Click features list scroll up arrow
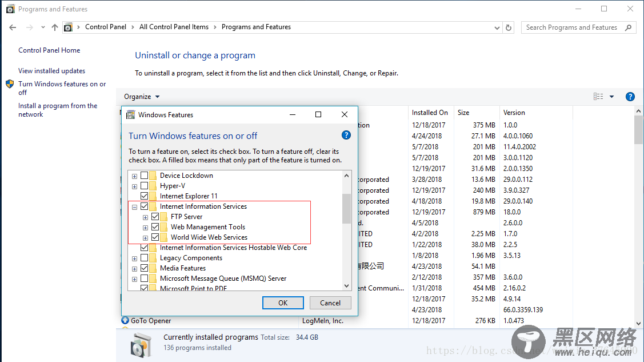The image size is (644, 362). [x=346, y=176]
